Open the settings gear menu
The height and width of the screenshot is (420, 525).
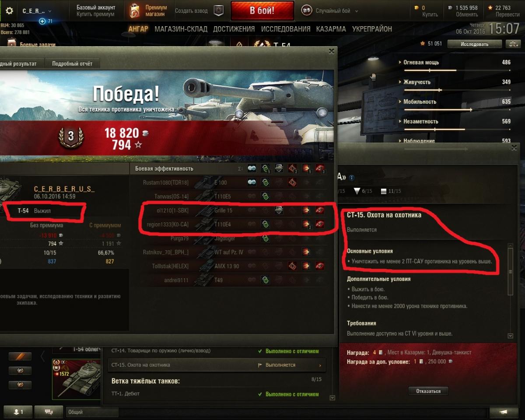click(x=9, y=11)
